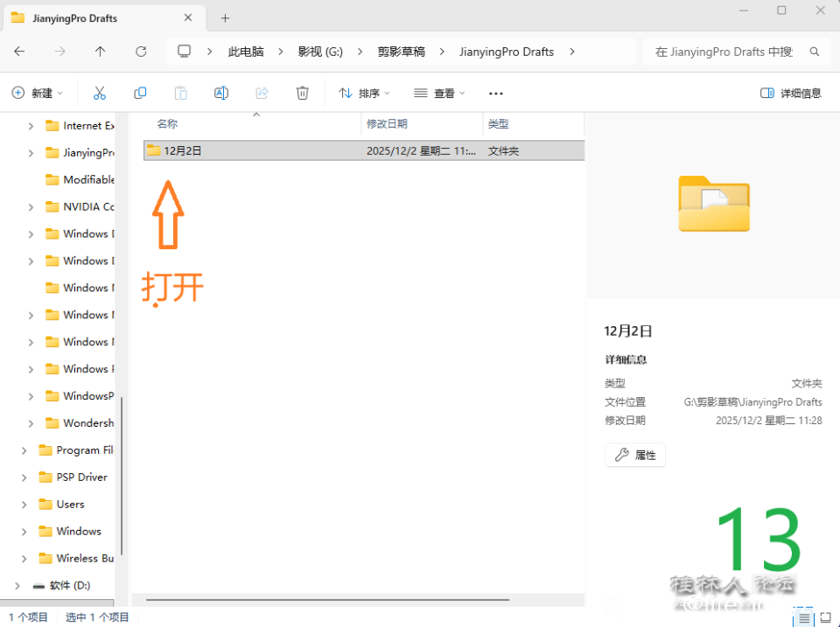Viewport: 840px width, 627px height.
Task: Click the horizontal scrollbar below file list
Action: [x=328, y=600]
